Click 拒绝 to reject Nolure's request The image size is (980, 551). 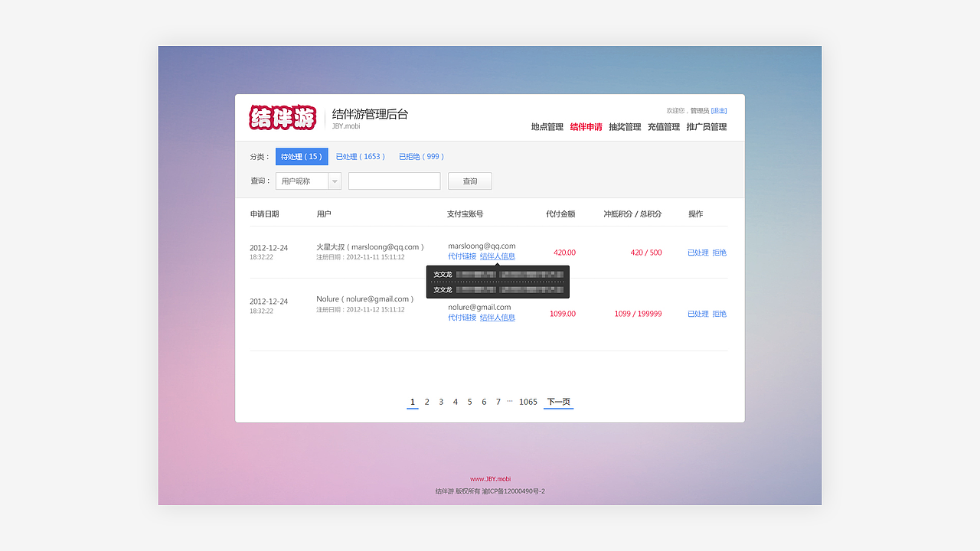(x=719, y=314)
